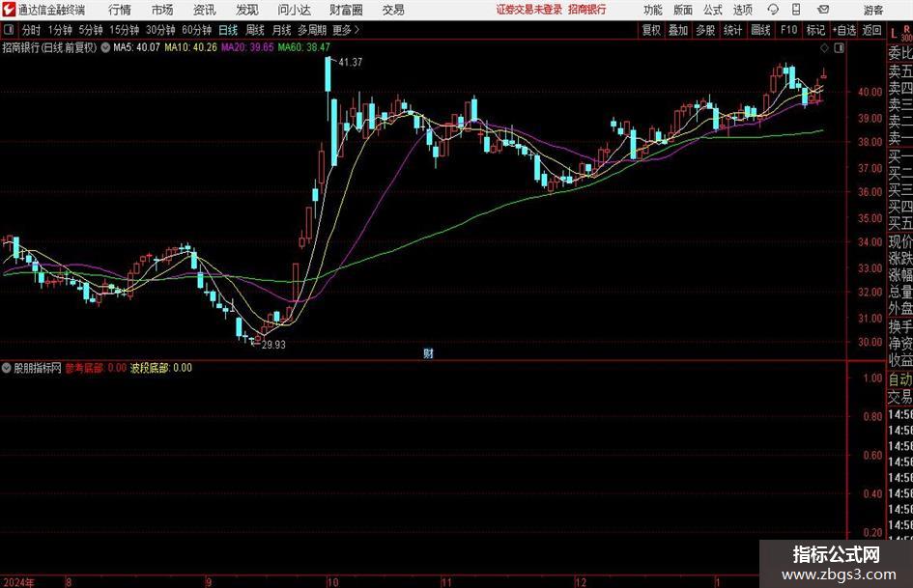The width and height of the screenshot is (913, 588).
Task: Click the 返回 back button
Action: [x=871, y=30]
